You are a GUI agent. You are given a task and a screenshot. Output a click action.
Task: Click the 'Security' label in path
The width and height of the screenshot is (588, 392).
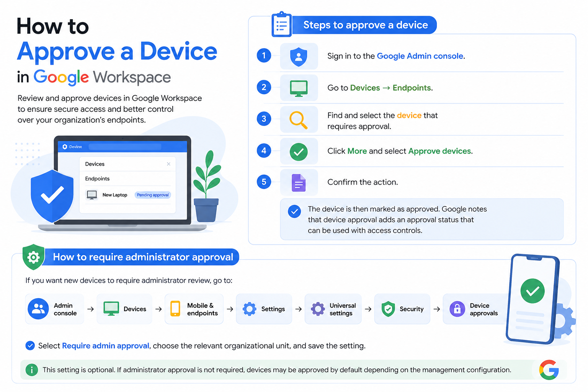coord(412,309)
